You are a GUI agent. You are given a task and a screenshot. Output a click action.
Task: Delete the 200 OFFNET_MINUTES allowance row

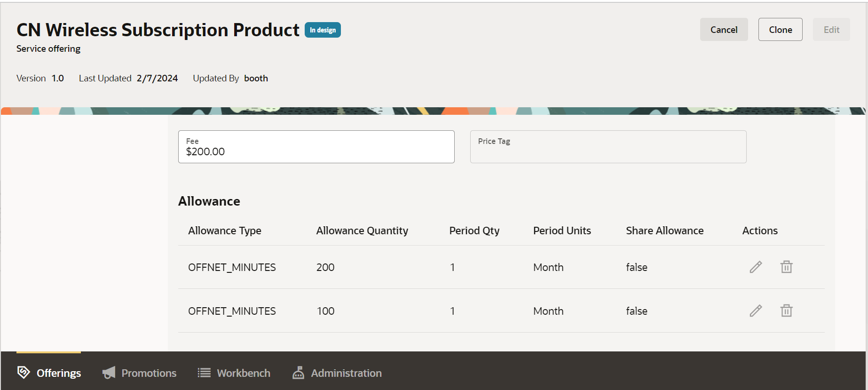click(786, 267)
